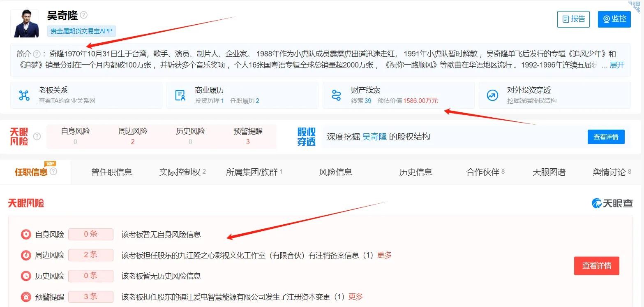644x307 pixels.
Task: Click the 0条 badge for 自身风险
Action: [91, 234]
